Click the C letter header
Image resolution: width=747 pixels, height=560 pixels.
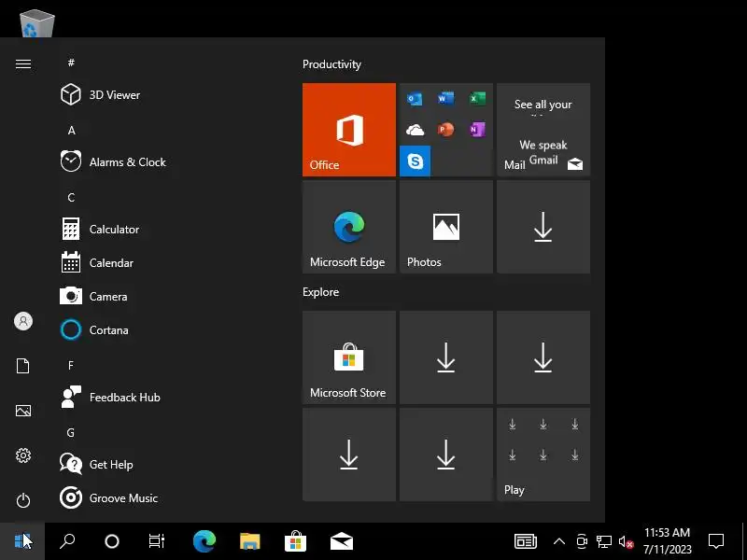click(71, 197)
